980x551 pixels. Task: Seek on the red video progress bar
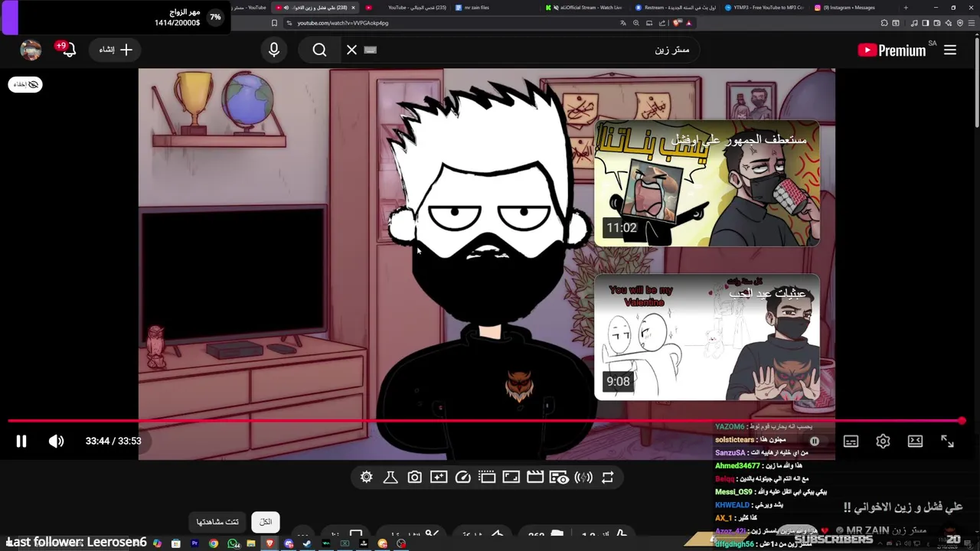(x=485, y=421)
